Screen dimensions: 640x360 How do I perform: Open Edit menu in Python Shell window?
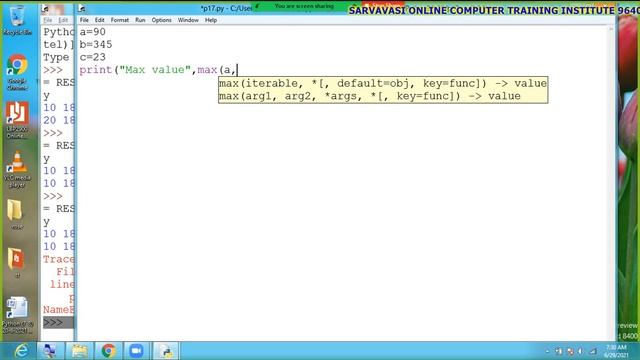pos(63,20)
